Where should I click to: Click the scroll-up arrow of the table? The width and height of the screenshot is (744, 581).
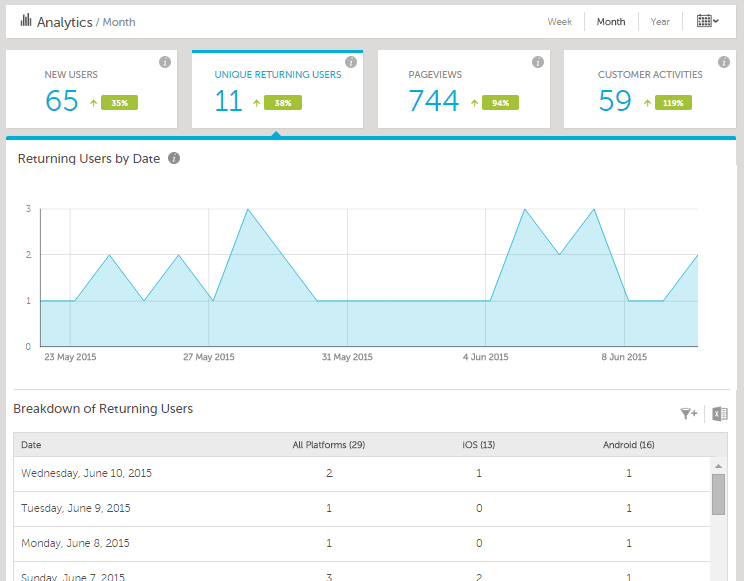click(x=718, y=465)
